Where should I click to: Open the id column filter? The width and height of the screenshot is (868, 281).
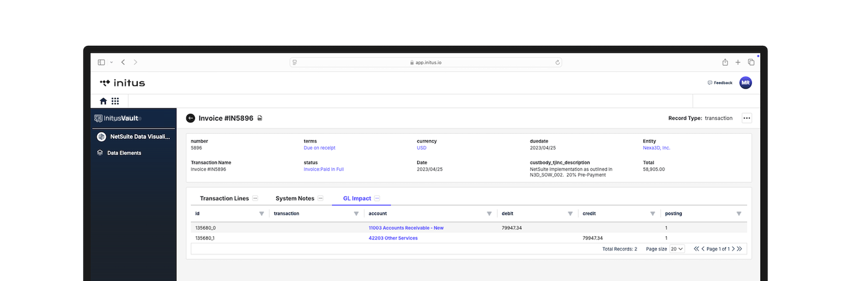[262, 214]
